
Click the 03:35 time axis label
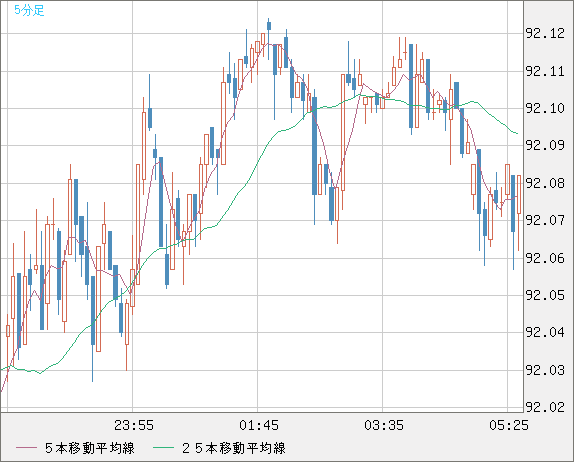click(x=384, y=425)
